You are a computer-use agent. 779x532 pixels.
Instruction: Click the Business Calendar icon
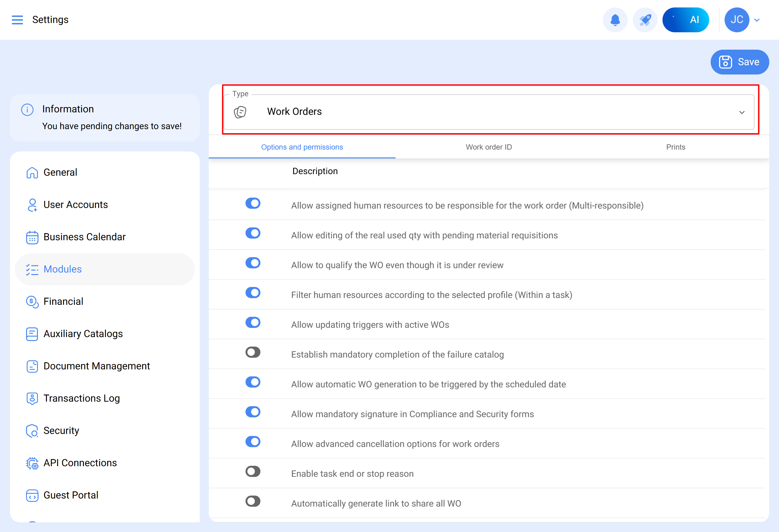pyautogui.click(x=32, y=237)
